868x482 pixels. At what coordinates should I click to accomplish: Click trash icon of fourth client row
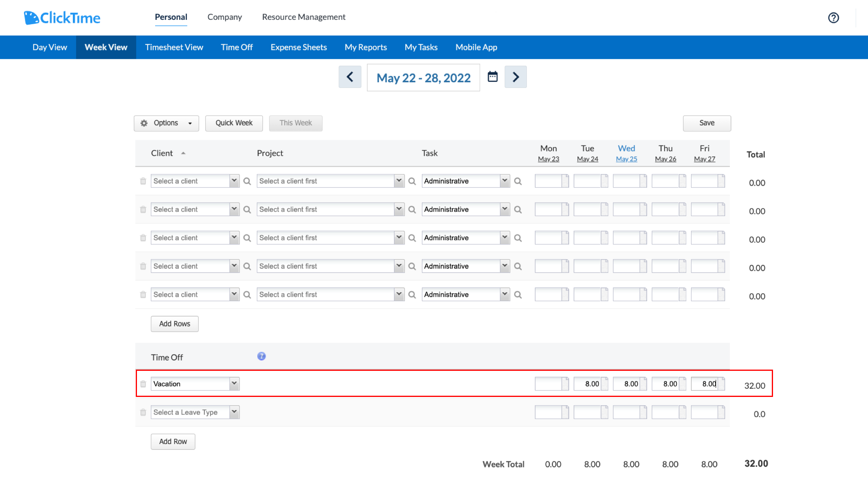click(143, 266)
